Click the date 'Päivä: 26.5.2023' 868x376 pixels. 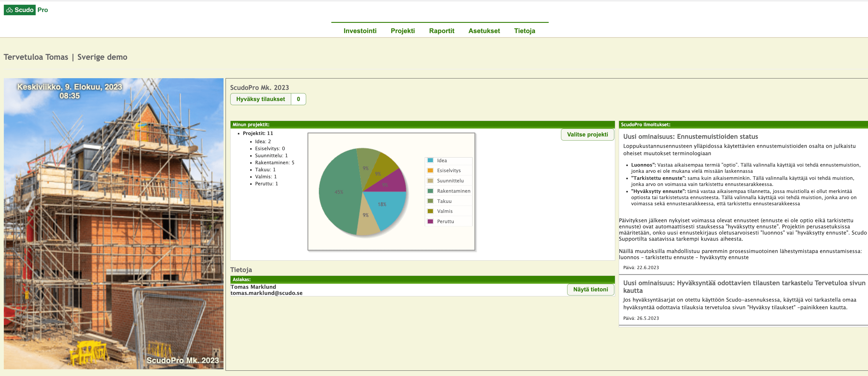641,318
